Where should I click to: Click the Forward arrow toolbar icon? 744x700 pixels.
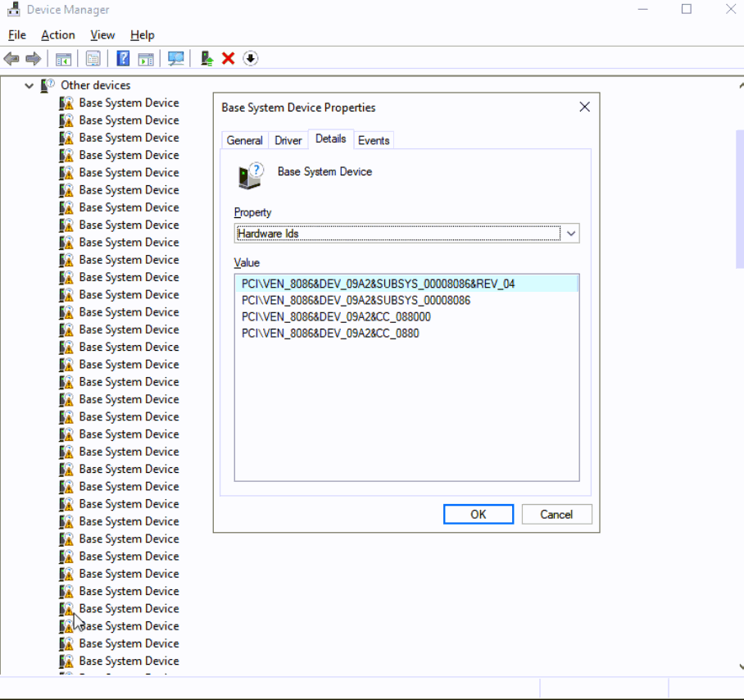pyautogui.click(x=34, y=59)
